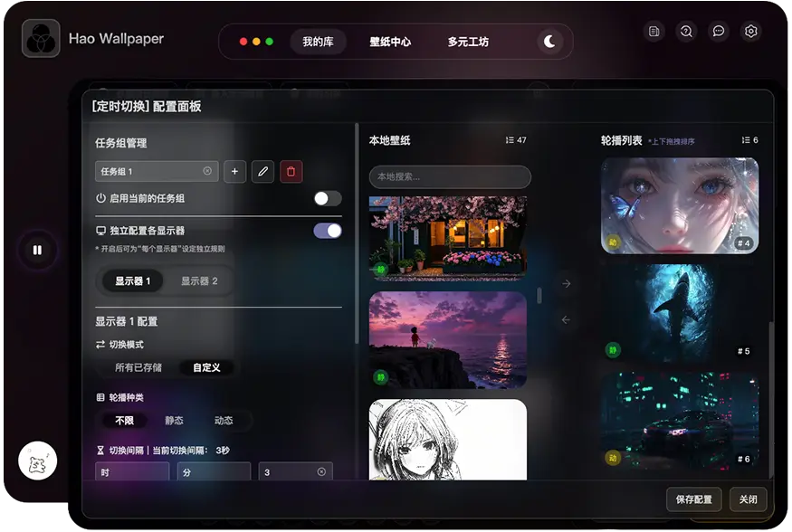Enable the 启用当前的任务组 switch
This screenshot has width=792, height=532.
pyautogui.click(x=328, y=197)
